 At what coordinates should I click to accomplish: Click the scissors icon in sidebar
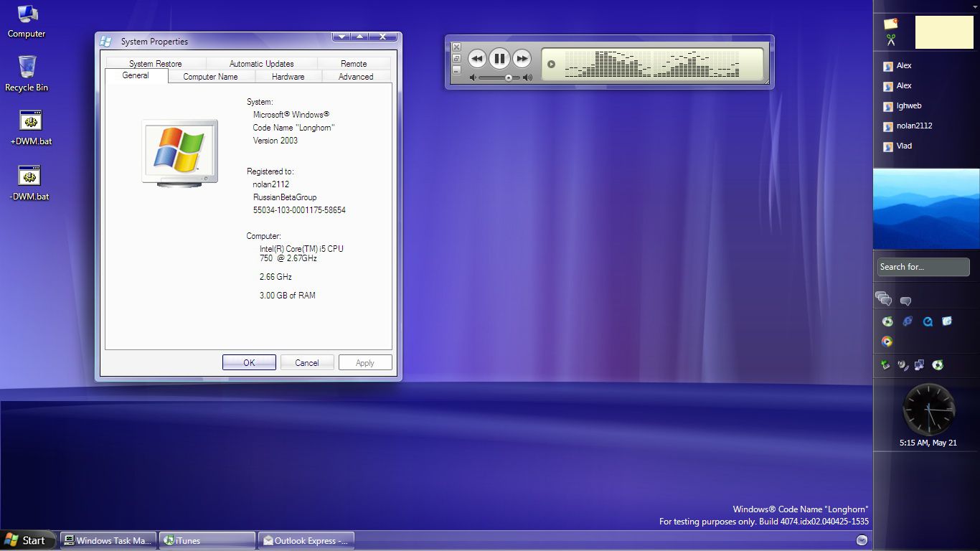890,40
